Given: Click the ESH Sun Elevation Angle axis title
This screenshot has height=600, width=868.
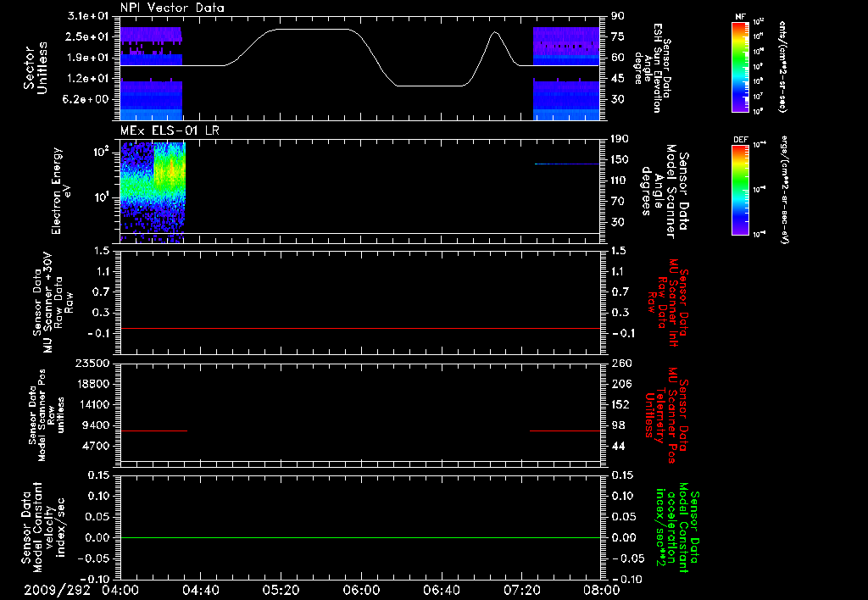Looking at the screenshot, I should (x=652, y=68).
